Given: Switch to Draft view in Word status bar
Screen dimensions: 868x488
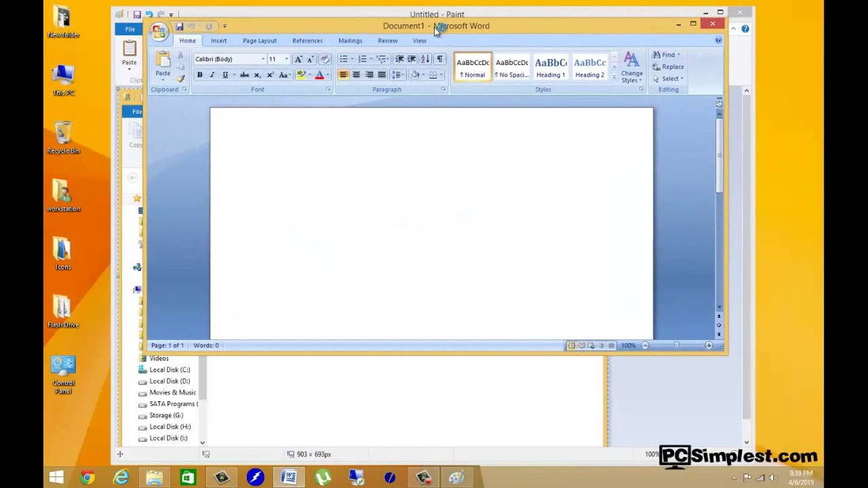Looking at the screenshot, I should [x=611, y=346].
